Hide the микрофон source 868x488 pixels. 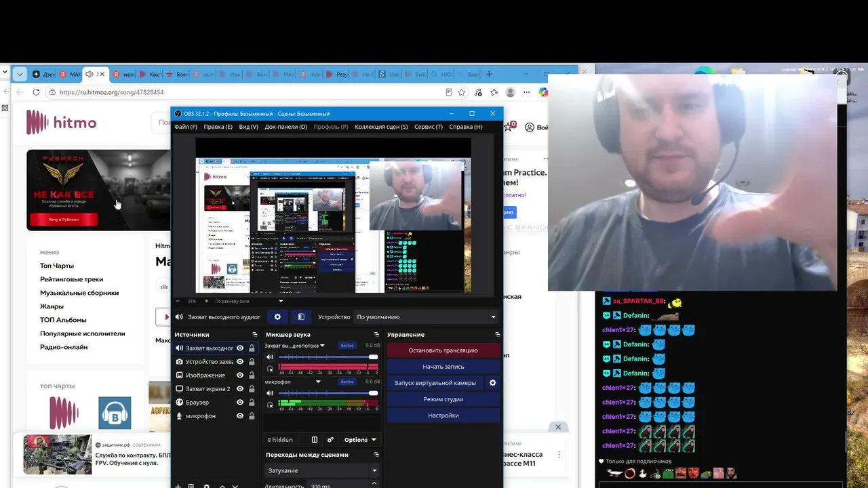click(x=240, y=416)
